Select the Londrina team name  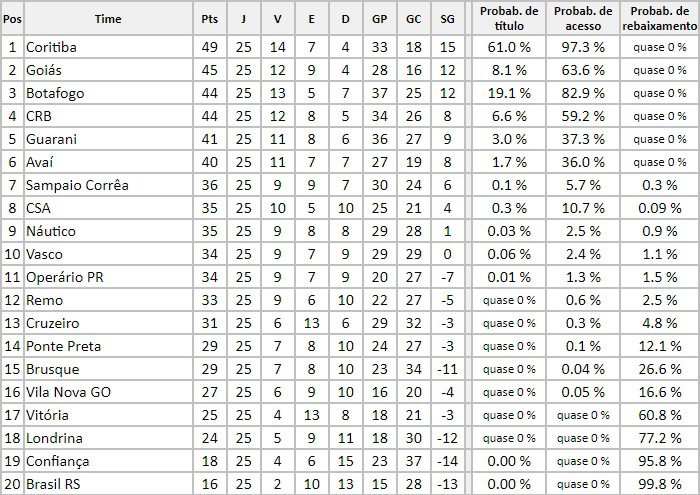(x=57, y=438)
